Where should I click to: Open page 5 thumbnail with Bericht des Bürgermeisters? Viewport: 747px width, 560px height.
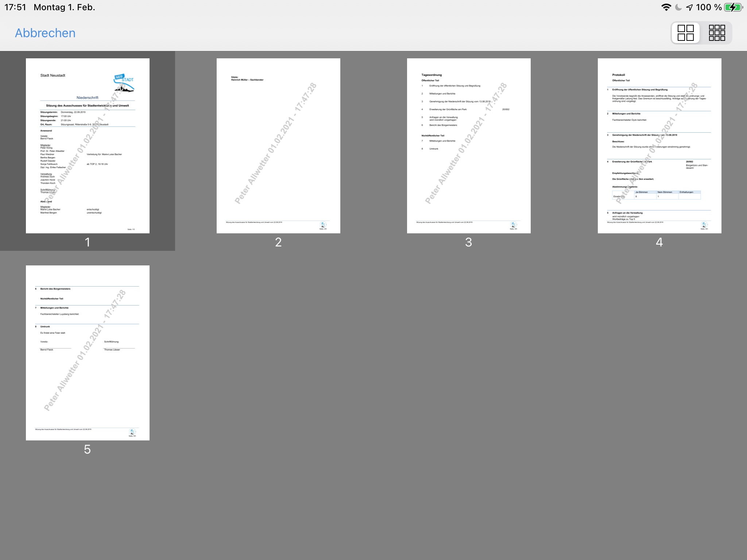(x=88, y=353)
